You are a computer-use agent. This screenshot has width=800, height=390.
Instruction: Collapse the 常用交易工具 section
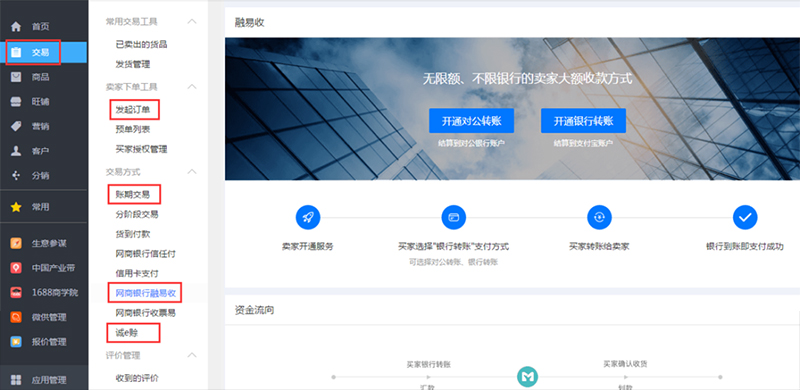tap(192, 21)
